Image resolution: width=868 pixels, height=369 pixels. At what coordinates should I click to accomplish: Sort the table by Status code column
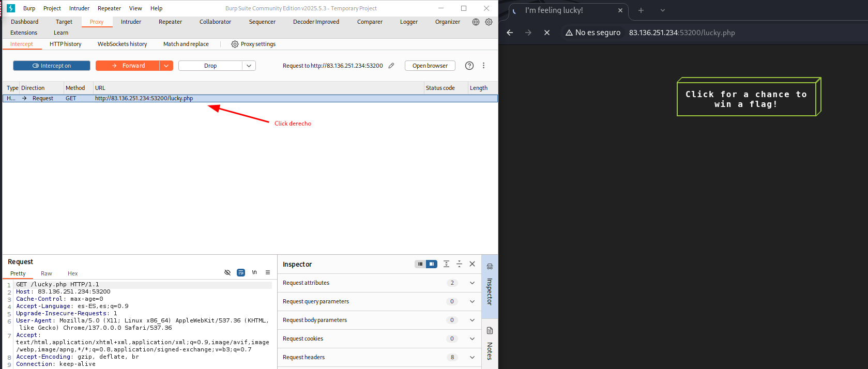[446, 88]
